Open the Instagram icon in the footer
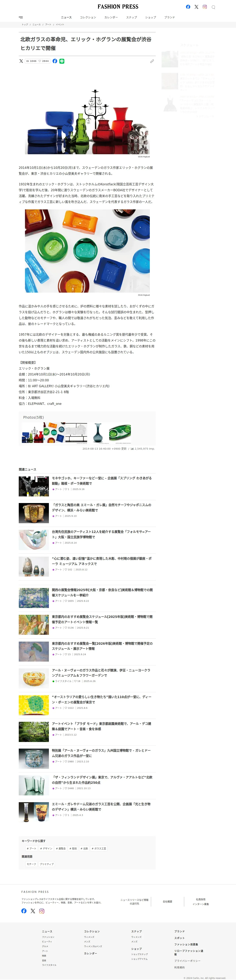Image resolution: width=236 pixels, height=980 pixels. tap(42, 911)
